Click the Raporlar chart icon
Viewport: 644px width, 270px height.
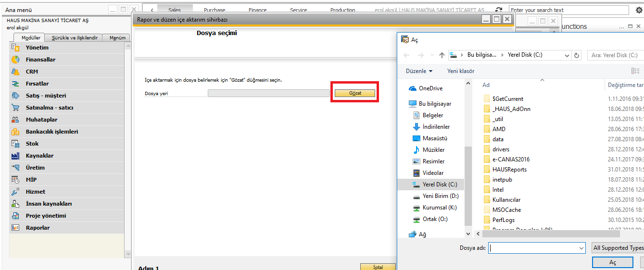click(15, 228)
